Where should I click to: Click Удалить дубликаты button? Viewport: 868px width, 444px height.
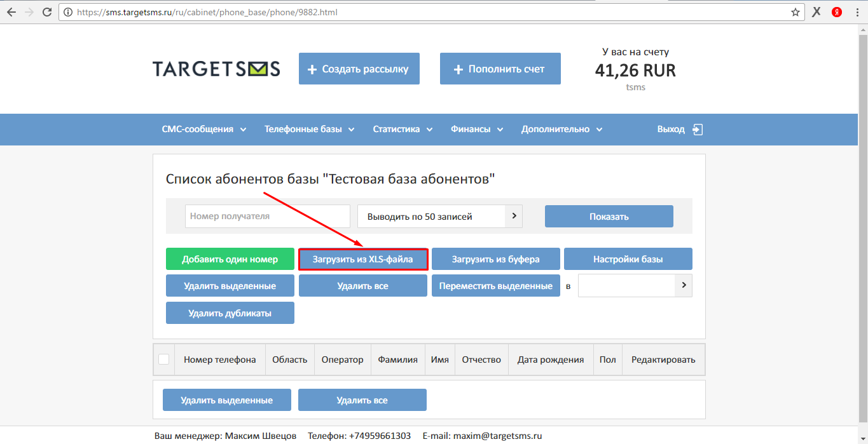point(230,313)
